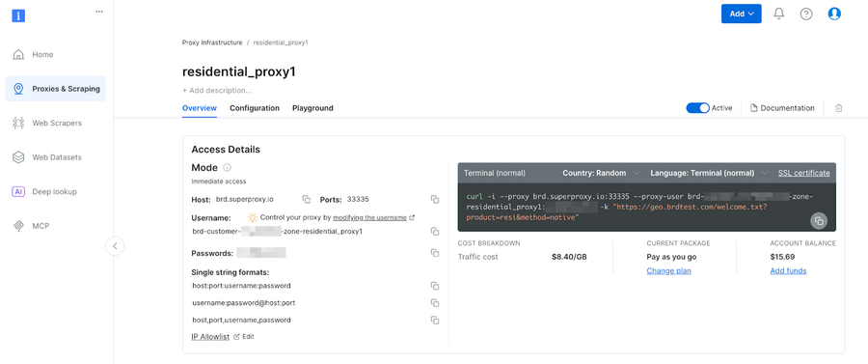The height and width of the screenshot is (364, 868).
Task: Open Proxies & Scraping section
Action: [55, 89]
